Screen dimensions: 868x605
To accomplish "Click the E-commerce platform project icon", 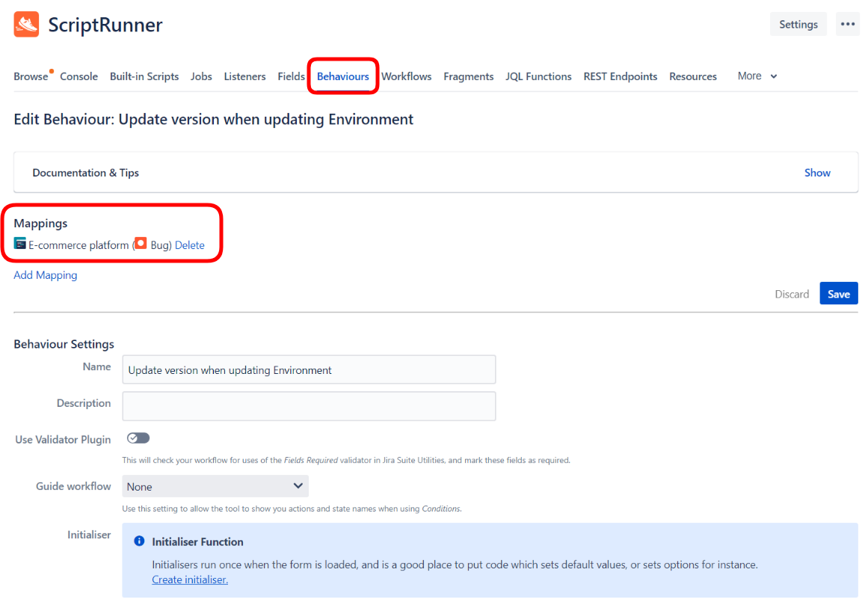I will tap(20, 244).
